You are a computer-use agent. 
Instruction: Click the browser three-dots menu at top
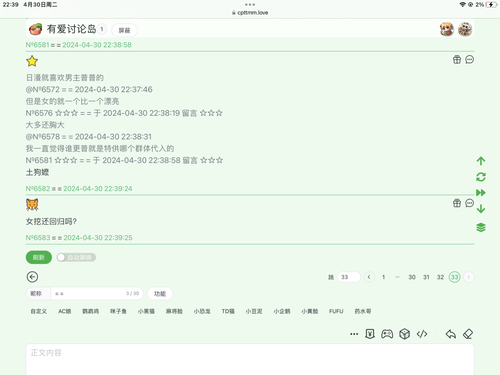pyautogui.click(x=250, y=5)
